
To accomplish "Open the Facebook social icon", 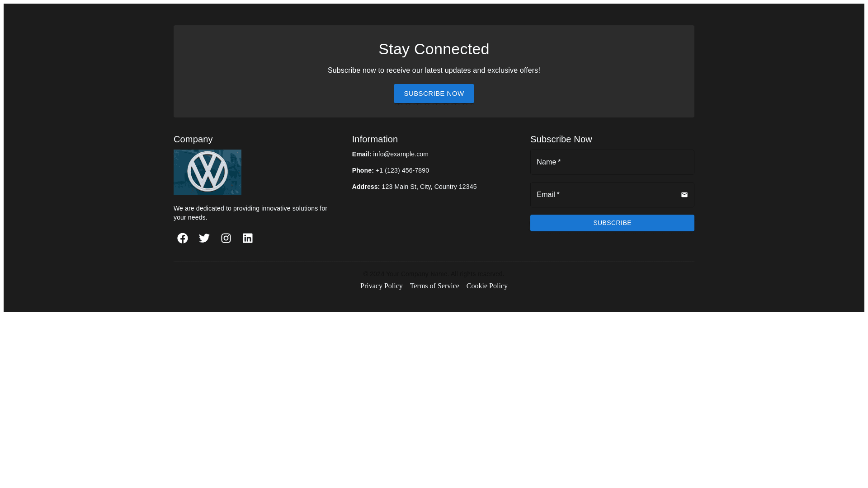I will click(x=183, y=238).
